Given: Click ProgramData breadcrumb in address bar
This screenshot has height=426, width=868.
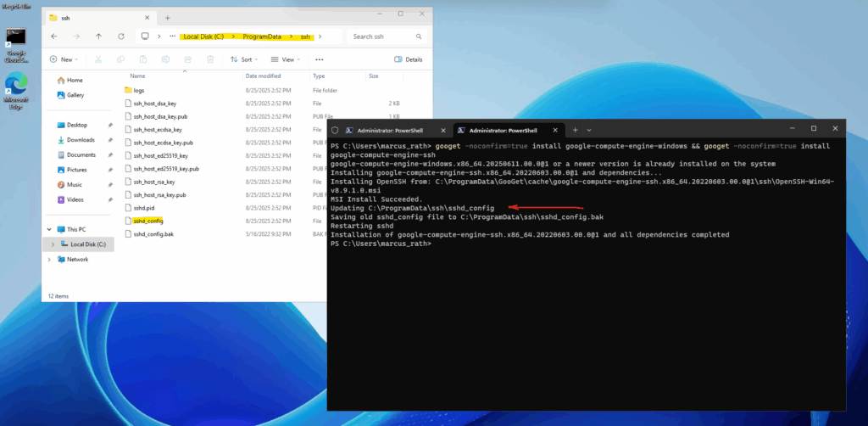Looking at the screenshot, I should (x=262, y=36).
